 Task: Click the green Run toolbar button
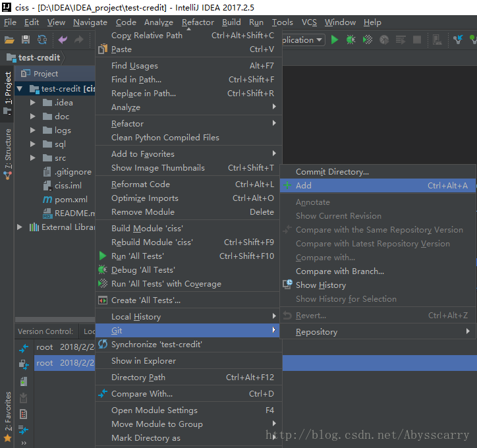coord(335,40)
